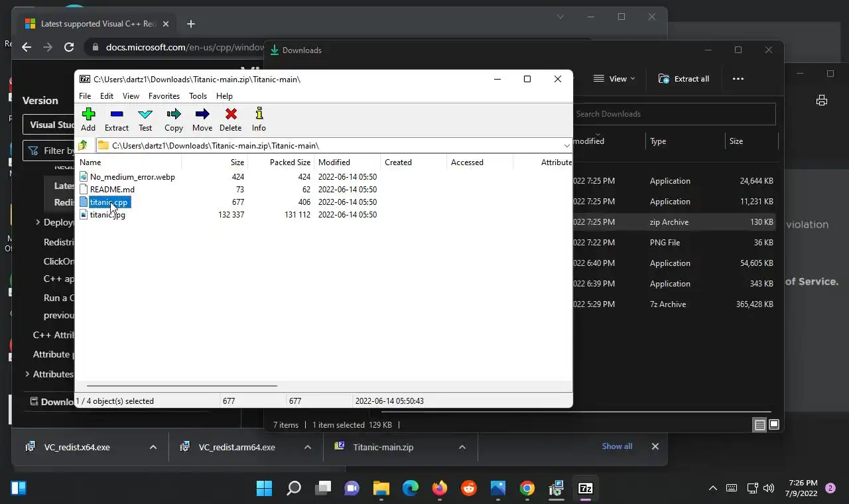Select the zip Archive row in Downloads

tap(674, 222)
